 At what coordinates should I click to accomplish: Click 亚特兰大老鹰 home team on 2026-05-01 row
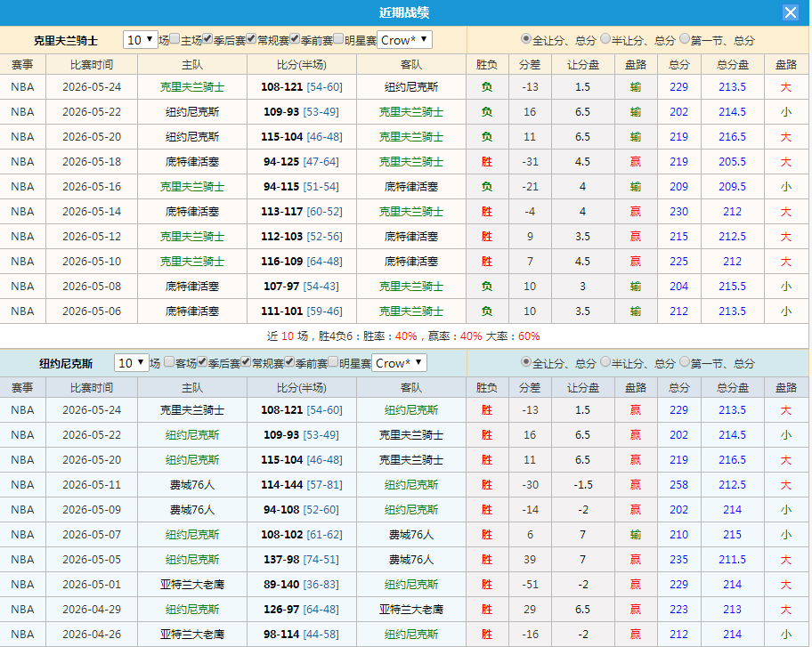pos(192,585)
